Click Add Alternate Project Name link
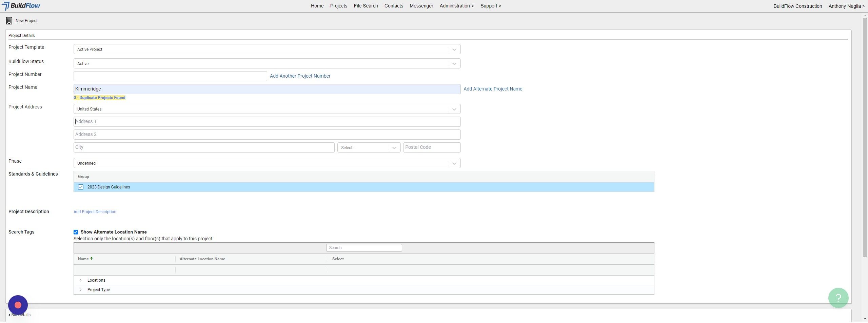 [493, 89]
